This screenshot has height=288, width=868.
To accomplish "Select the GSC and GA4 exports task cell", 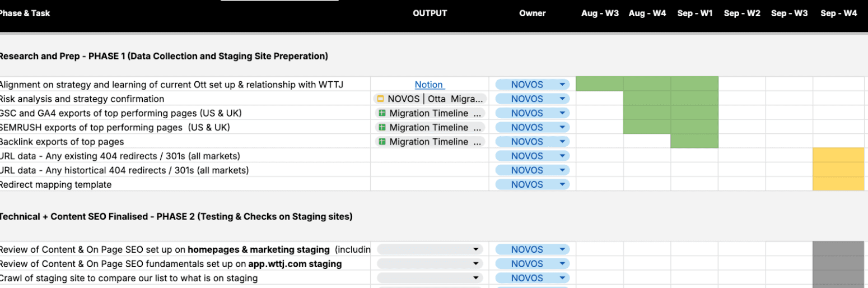I will (185, 113).
